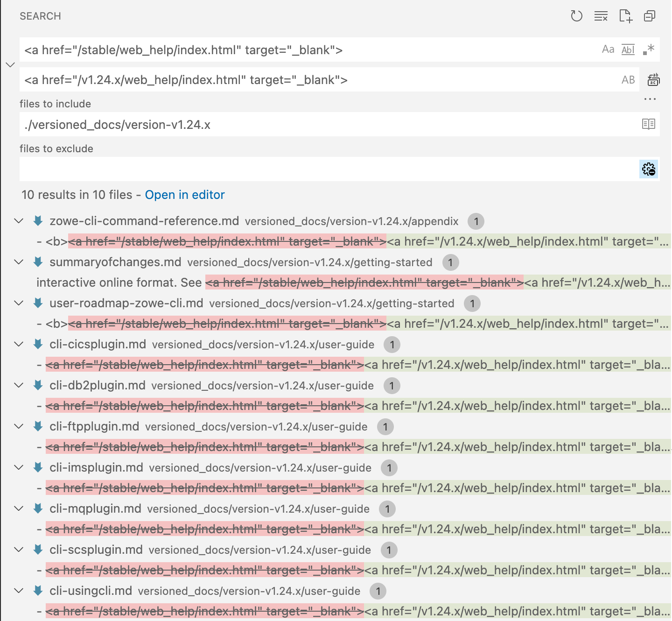The height and width of the screenshot is (621, 672).
Task: Click markdown file icon for cli-mqplugin.md
Action: click(x=38, y=508)
